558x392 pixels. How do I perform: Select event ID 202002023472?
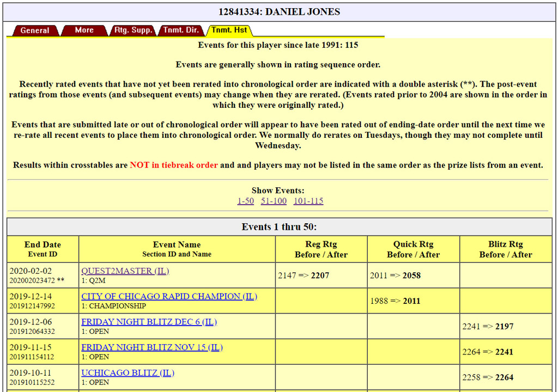click(x=32, y=280)
